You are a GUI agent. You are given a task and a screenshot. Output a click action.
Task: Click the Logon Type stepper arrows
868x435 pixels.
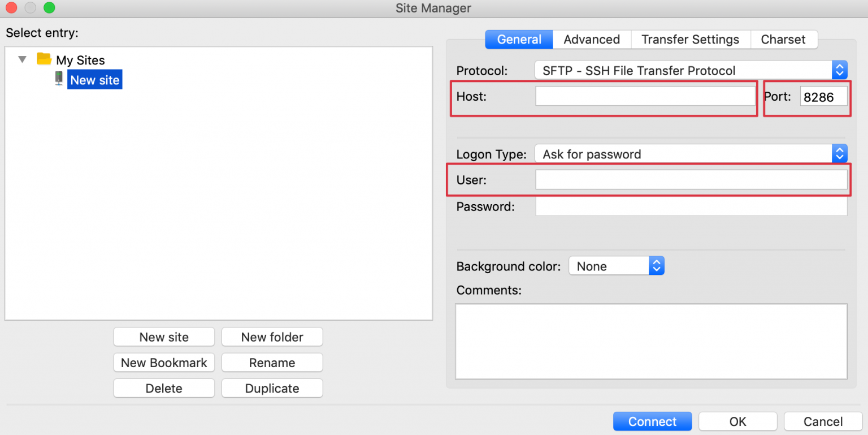(840, 153)
